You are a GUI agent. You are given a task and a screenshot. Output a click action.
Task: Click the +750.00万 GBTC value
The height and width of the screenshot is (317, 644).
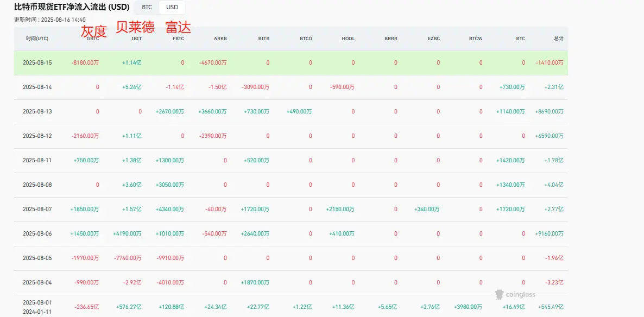coord(86,161)
